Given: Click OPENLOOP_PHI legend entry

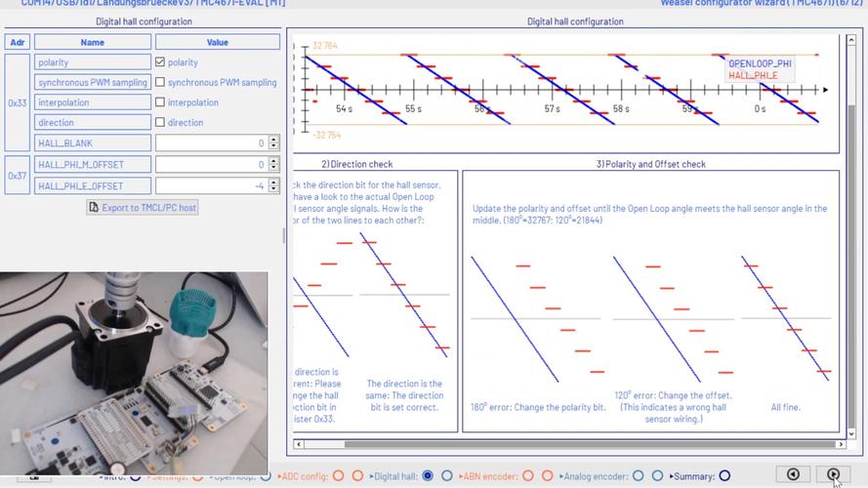Looking at the screenshot, I should [x=760, y=63].
